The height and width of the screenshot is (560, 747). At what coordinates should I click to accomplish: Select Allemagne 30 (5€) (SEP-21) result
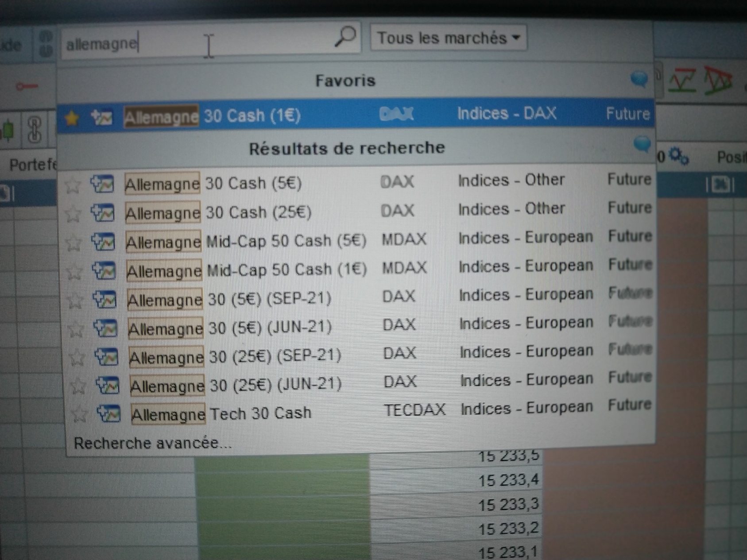pos(358,297)
